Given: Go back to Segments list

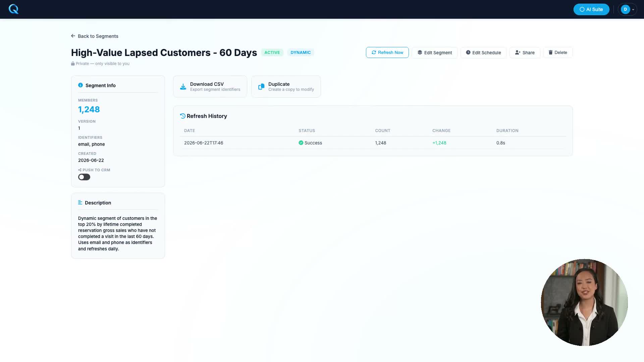Looking at the screenshot, I should (x=95, y=36).
